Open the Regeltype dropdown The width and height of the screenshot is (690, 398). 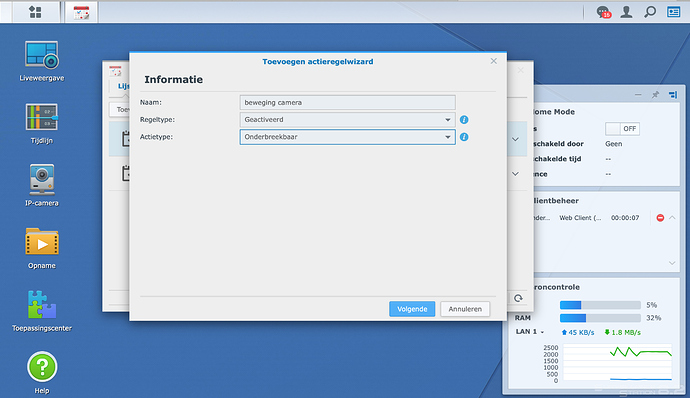347,120
